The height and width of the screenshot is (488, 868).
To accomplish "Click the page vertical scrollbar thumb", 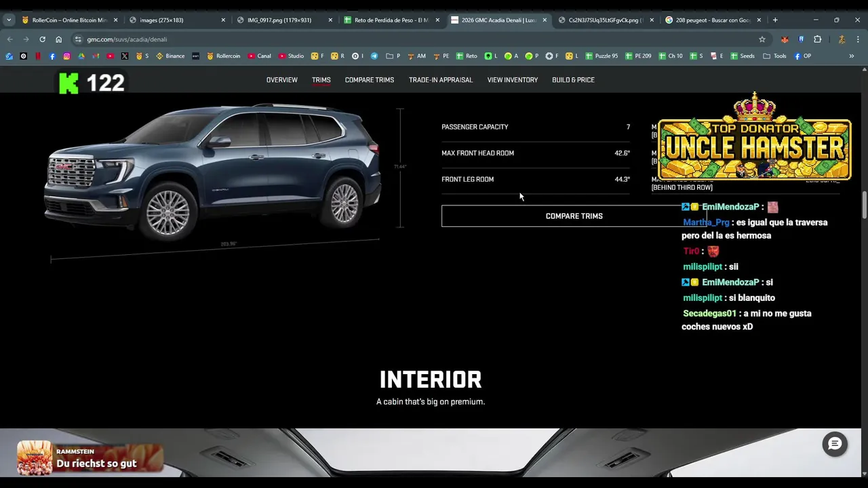I will click(x=865, y=205).
